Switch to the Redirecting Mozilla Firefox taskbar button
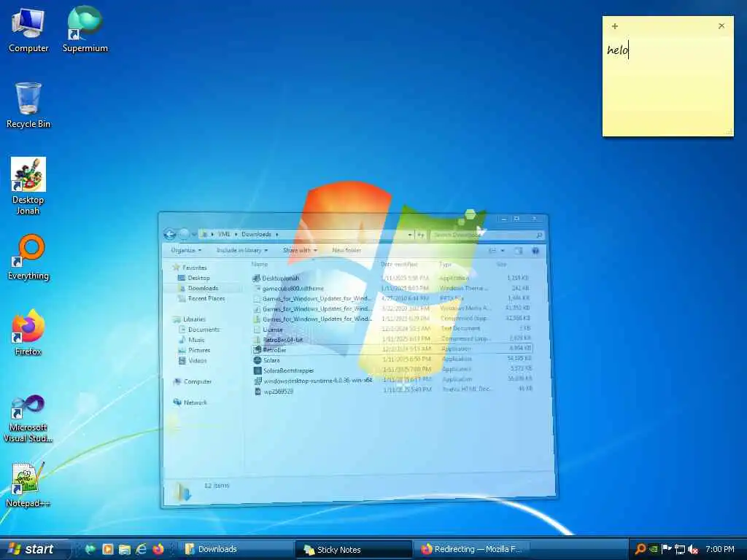This screenshot has width=747, height=560. click(x=472, y=549)
